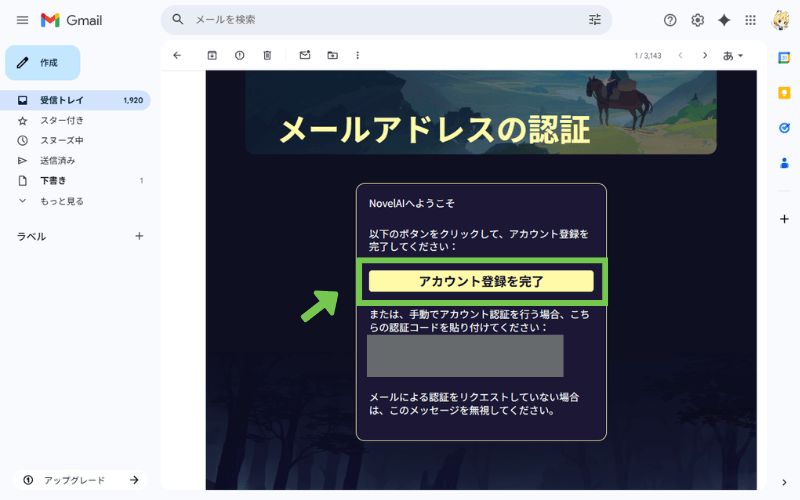Click the search magnifier icon
Viewport: 800px width, 500px height.
point(178,19)
